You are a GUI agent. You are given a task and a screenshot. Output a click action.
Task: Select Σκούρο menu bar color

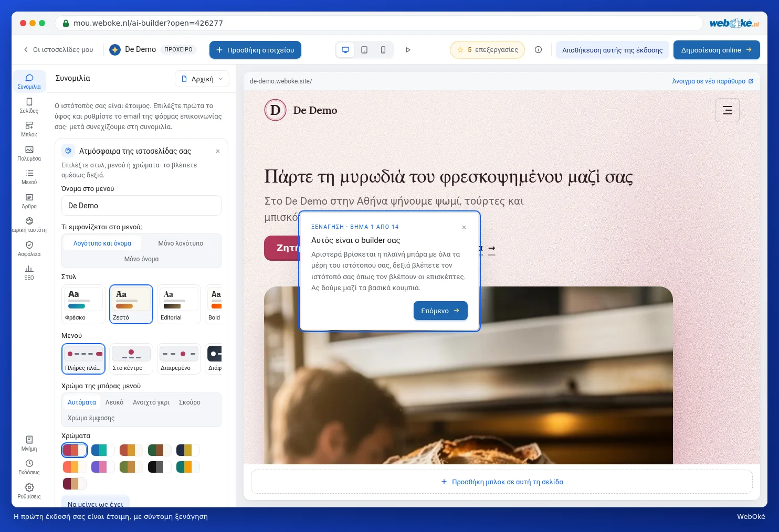click(190, 402)
